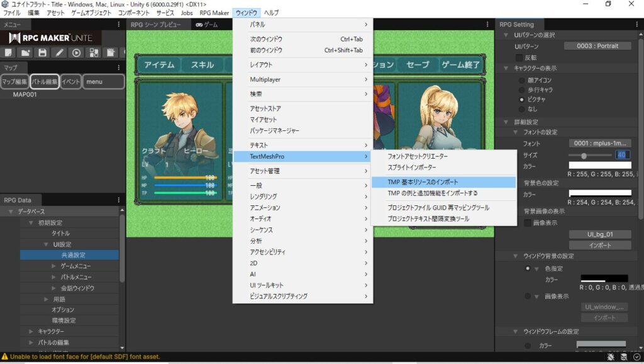Open the フォント dropdown showing 0001 : mplus
The width and height of the screenshot is (644, 364).
tap(600, 143)
